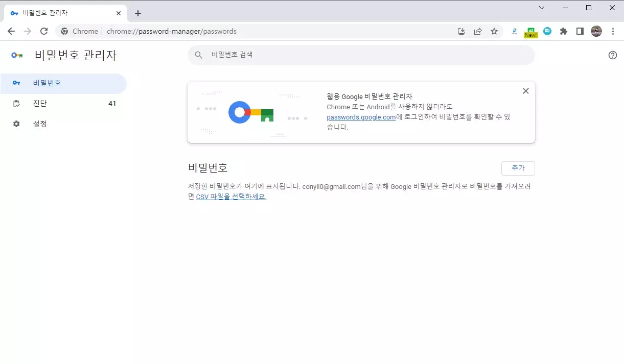Image resolution: width=624 pixels, height=364 pixels.
Task: Click the multicolor key illustration in banner
Action: [251, 112]
